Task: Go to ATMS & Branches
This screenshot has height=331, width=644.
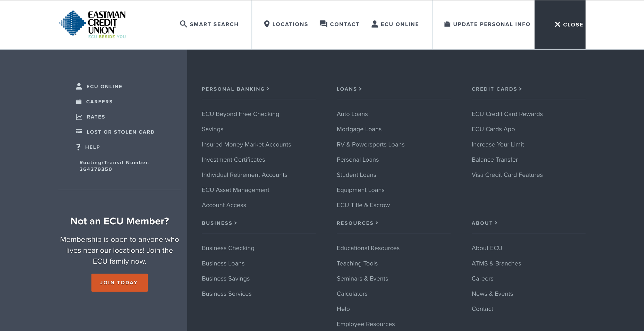Action: click(x=496, y=263)
